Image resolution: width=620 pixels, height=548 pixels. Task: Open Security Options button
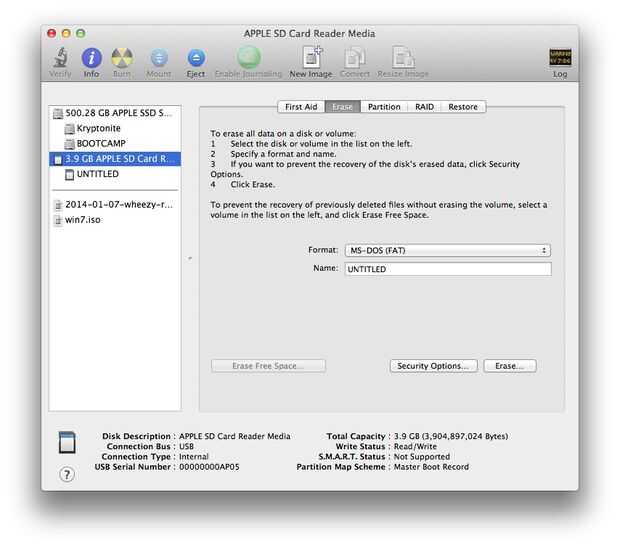click(x=433, y=366)
